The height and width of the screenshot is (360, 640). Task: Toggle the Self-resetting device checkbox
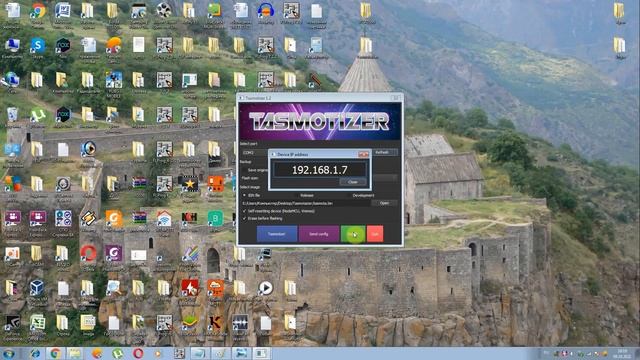coord(244,211)
